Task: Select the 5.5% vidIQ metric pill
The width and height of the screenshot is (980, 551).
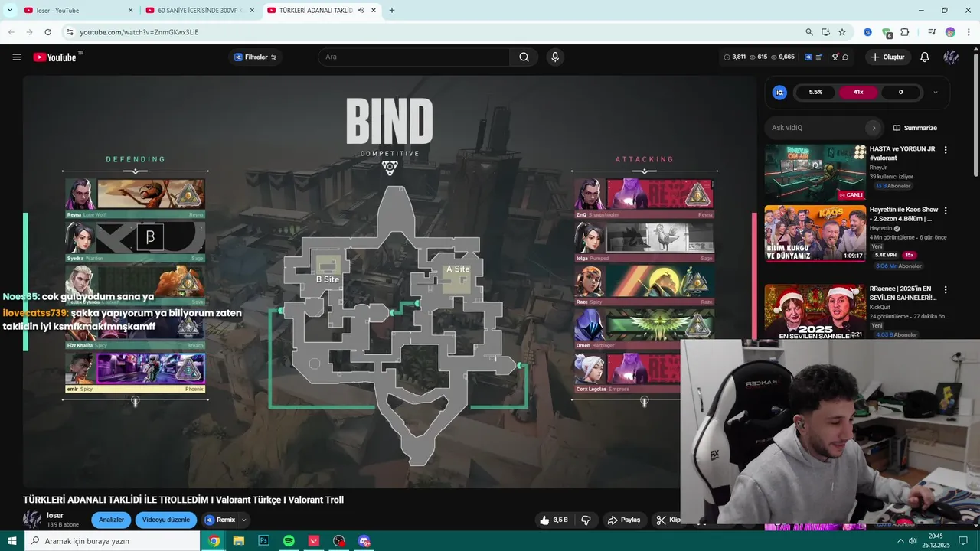Action: 815,92
